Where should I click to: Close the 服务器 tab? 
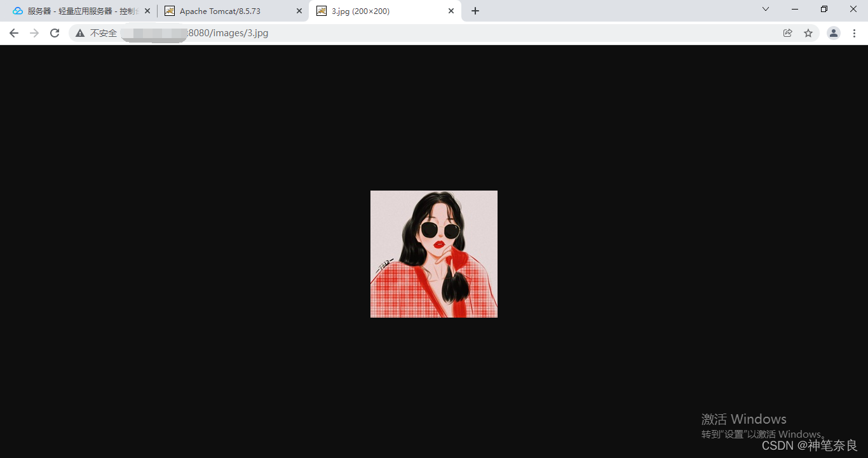147,11
